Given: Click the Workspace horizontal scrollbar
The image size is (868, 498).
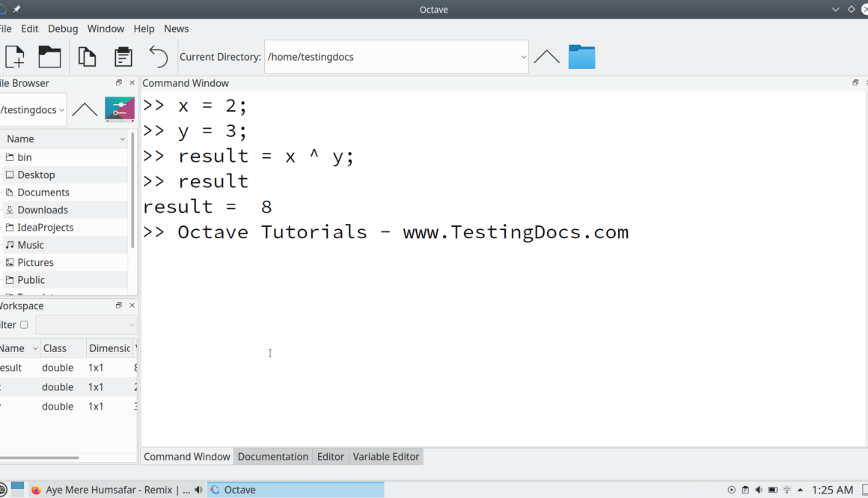Looking at the screenshot, I should [40, 458].
